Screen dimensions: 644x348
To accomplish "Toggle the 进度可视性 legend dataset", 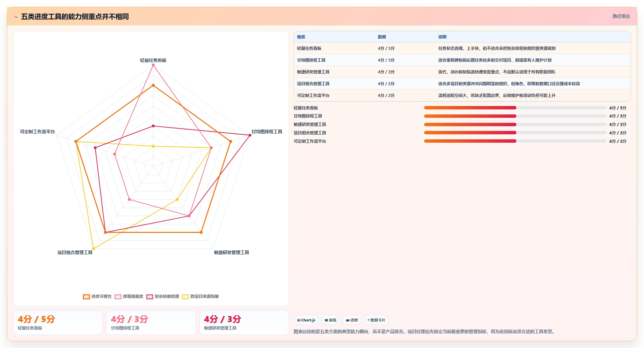I will (97, 297).
